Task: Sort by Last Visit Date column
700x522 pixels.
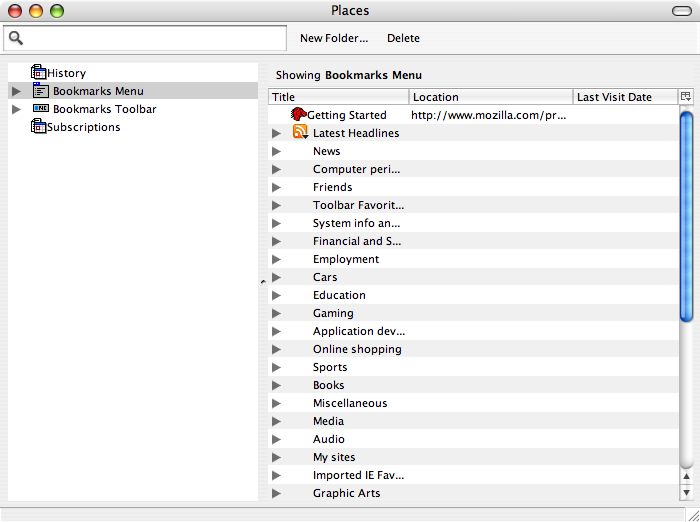Action: (x=625, y=97)
